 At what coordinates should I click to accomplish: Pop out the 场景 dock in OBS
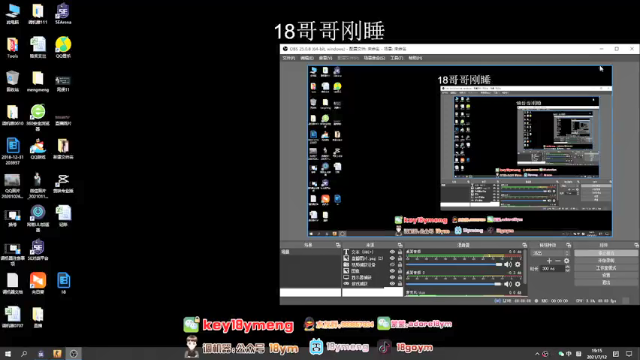[338, 245]
